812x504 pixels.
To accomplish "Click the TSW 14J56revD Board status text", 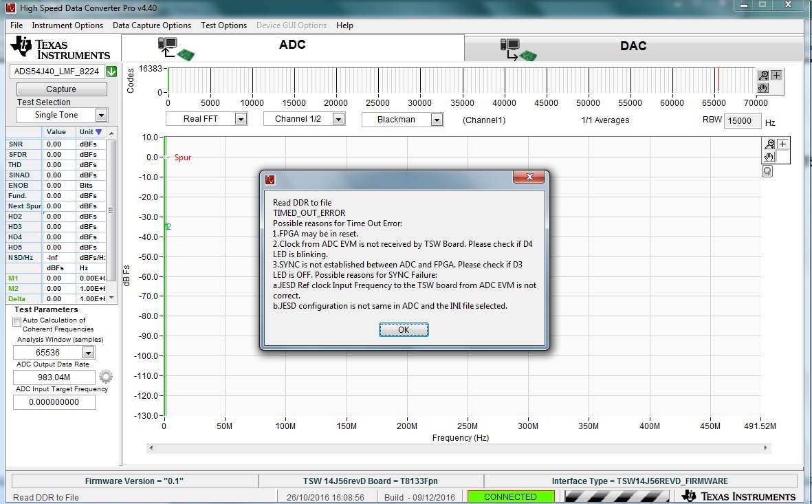I will [x=371, y=481].
